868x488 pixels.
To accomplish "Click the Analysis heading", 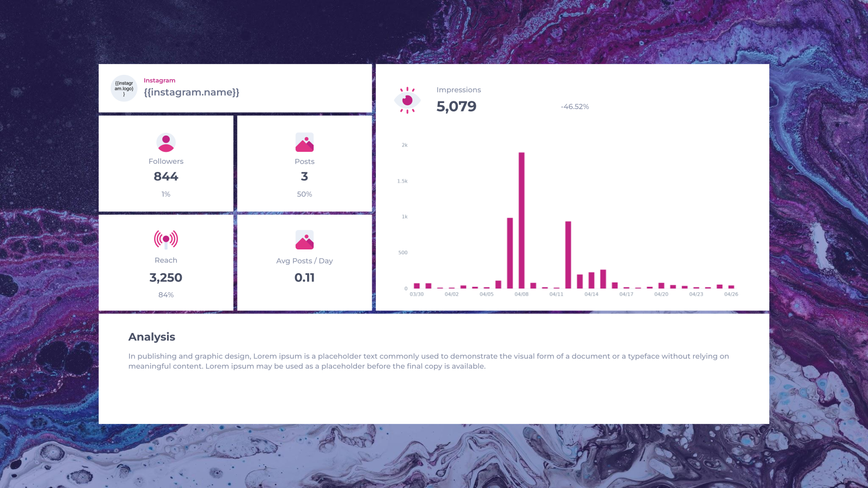I will click(152, 337).
